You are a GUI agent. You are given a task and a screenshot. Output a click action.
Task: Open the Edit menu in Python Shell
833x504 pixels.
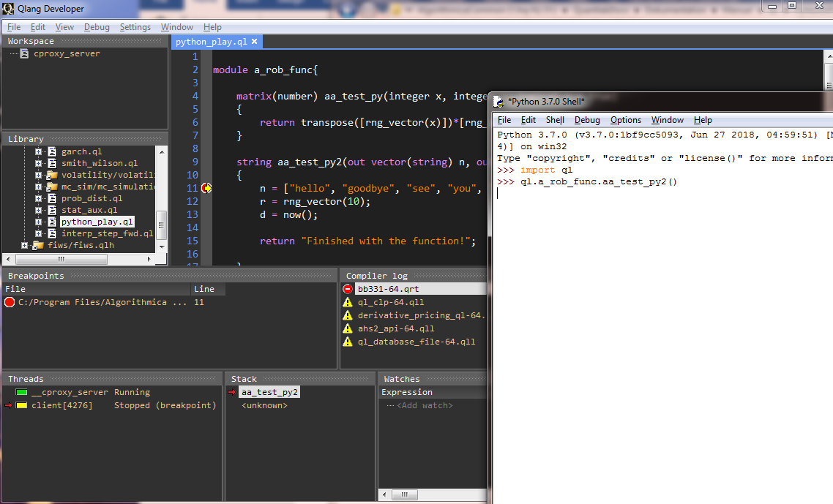[528, 120]
